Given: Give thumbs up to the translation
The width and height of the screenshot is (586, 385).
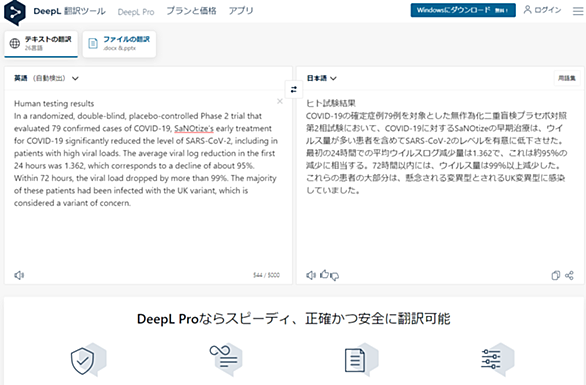Looking at the screenshot, I should click(x=324, y=274).
